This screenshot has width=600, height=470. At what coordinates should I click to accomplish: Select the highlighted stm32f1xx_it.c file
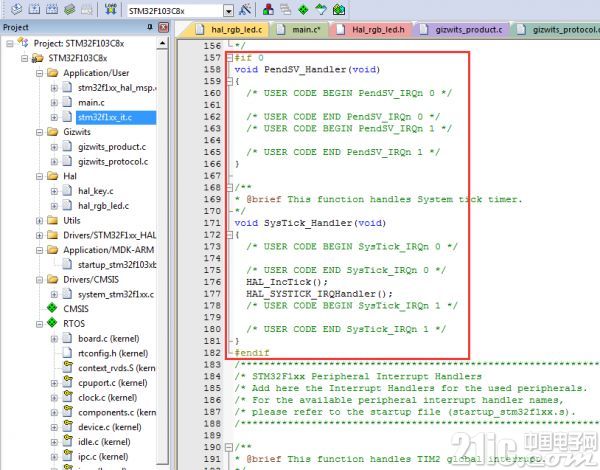click(x=116, y=118)
